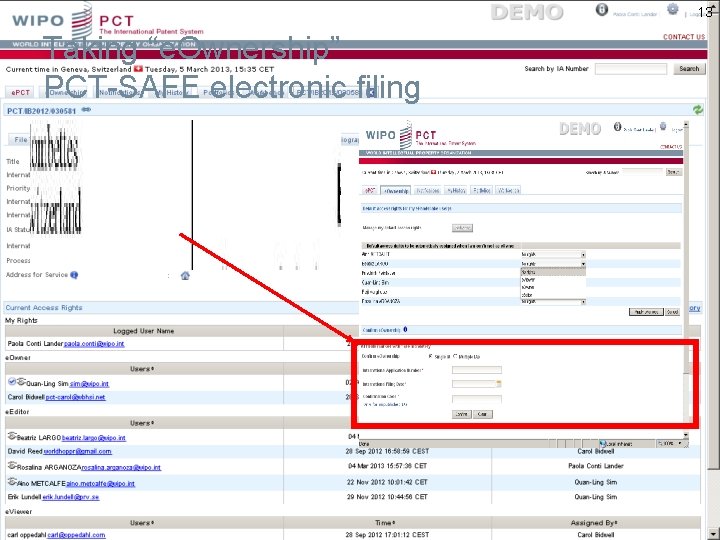Click Search button in the inset window
The image size is (720, 540).
674,172
